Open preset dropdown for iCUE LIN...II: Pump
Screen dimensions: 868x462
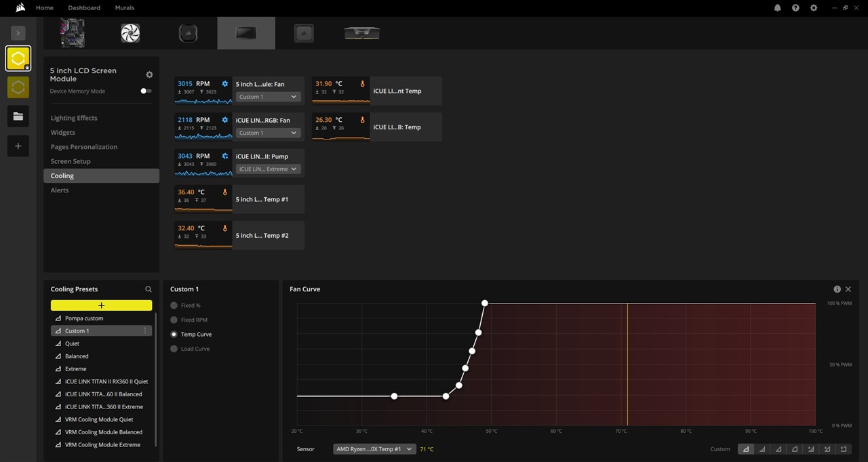[x=268, y=169]
